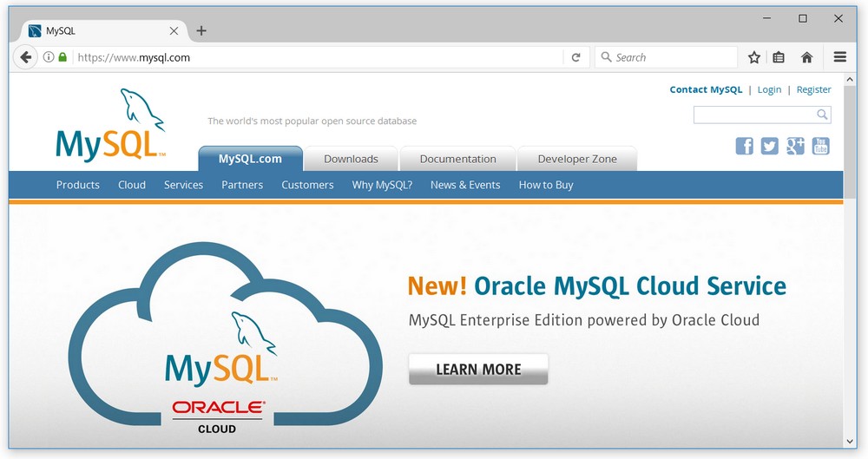Open a new tab with plus button
This screenshot has width=868, height=459.
(201, 31)
